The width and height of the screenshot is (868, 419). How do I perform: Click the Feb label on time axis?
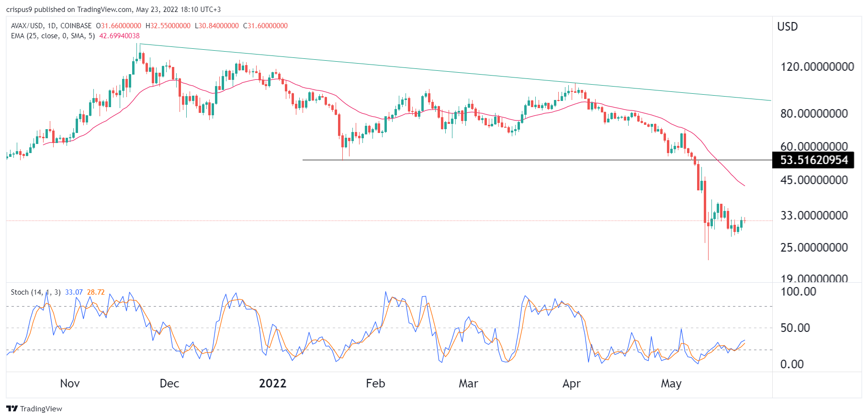pos(375,384)
